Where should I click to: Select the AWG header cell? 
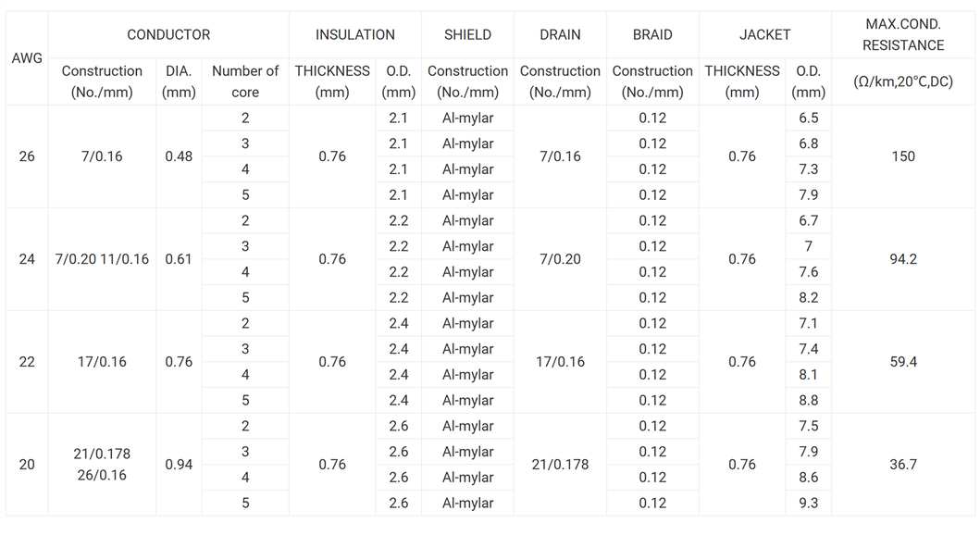click(x=27, y=58)
